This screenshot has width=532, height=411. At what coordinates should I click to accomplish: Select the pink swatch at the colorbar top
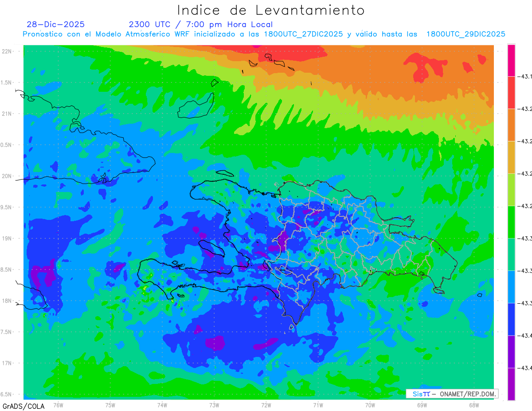coord(511,60)
